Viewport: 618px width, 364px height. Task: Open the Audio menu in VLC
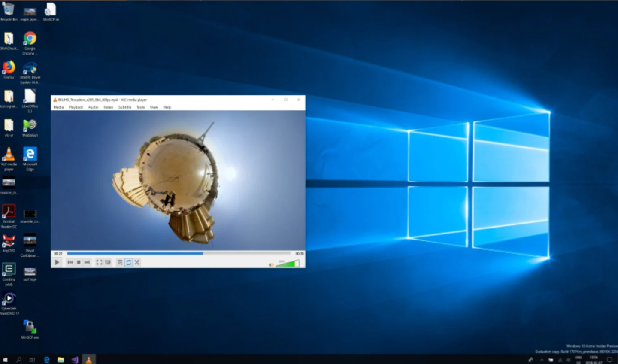pos(93,107)
